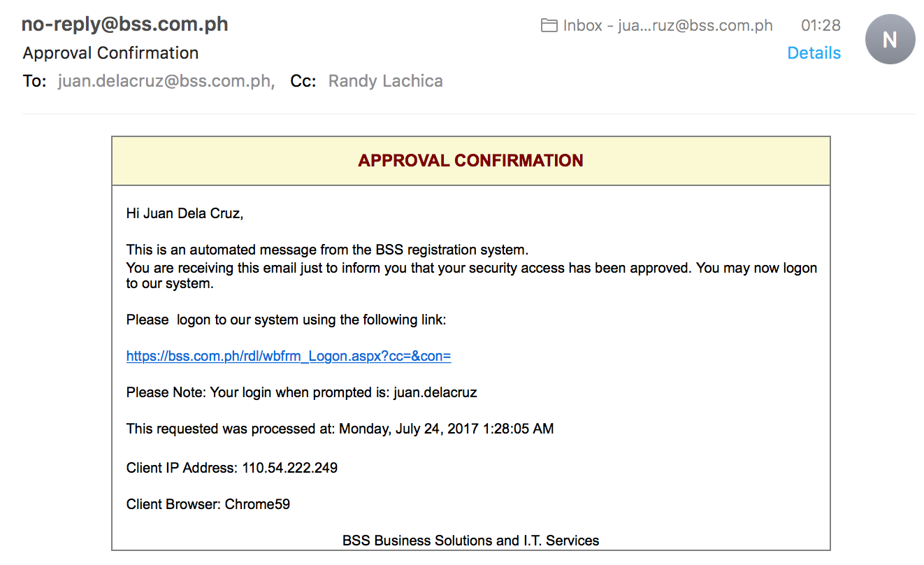This screenshot has height=565, width=924.
Task: Click the To: field label
Action: (x=35, y=81)
